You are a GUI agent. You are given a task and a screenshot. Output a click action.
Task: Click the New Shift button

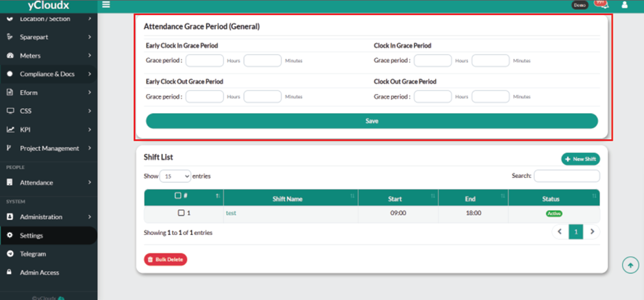coord(580,159)
